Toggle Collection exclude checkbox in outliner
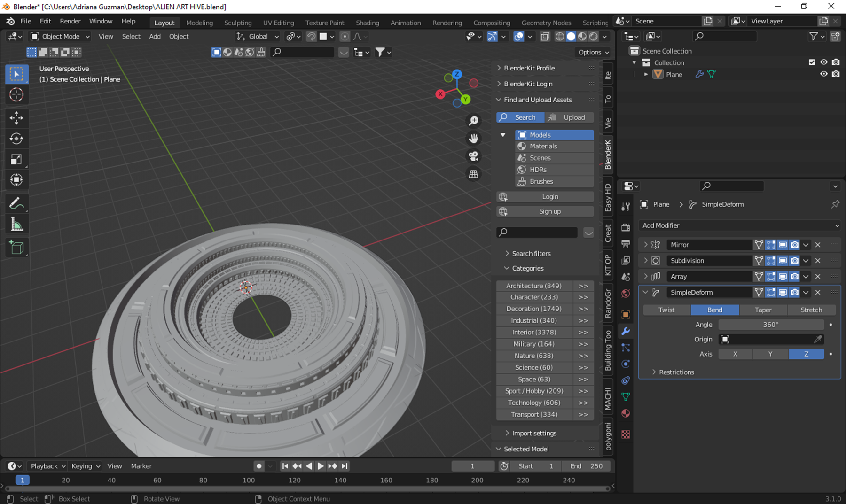The image size is (846, 504). pos(812,62)
